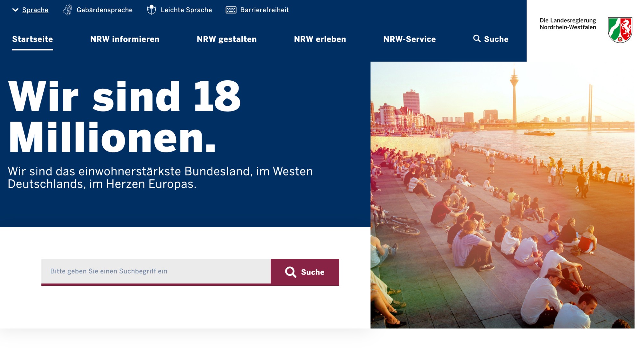The image size is (644, 351).
Task: Click the Leichte Sprache book icon
Action: (x=152, y=10)
